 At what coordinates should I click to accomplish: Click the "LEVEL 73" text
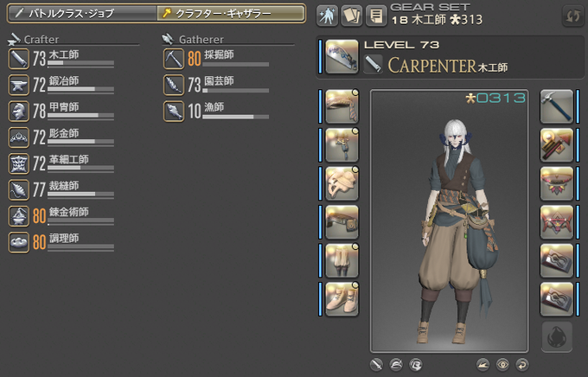401,45
